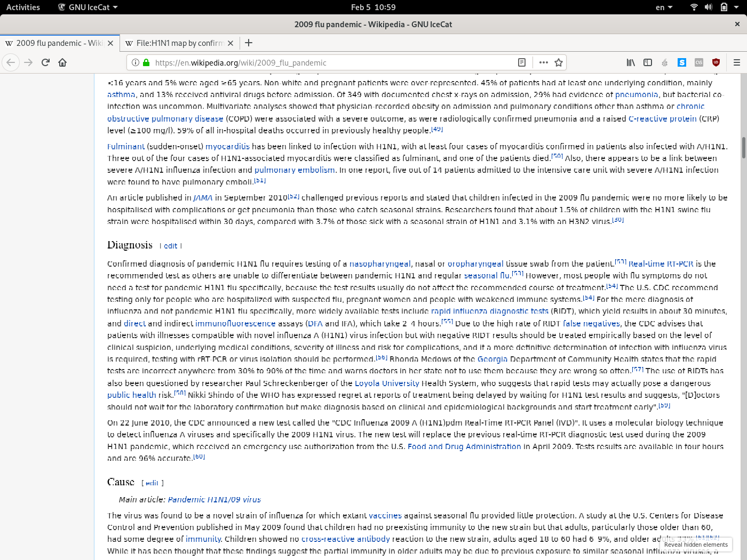Viewport: 747px width, 560px height.
Task: Open the immunity link
Action: coord(203,539)
